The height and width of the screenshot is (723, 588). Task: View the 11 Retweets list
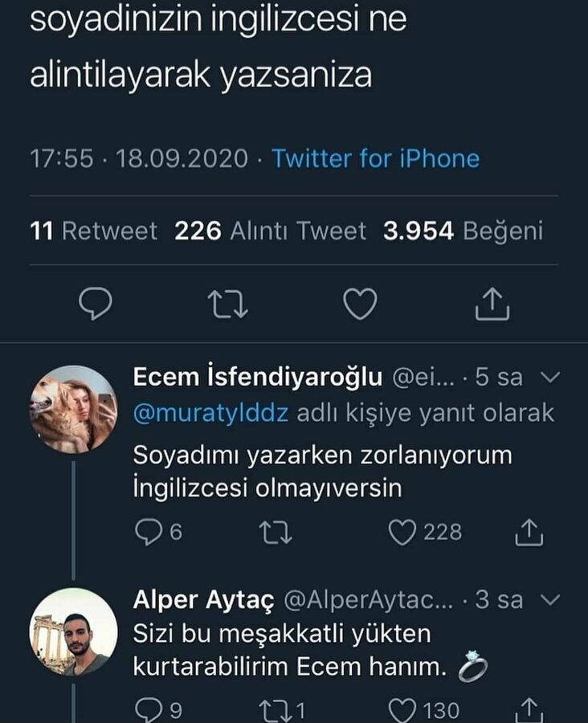pyautogui.click(x=94, y=232)
